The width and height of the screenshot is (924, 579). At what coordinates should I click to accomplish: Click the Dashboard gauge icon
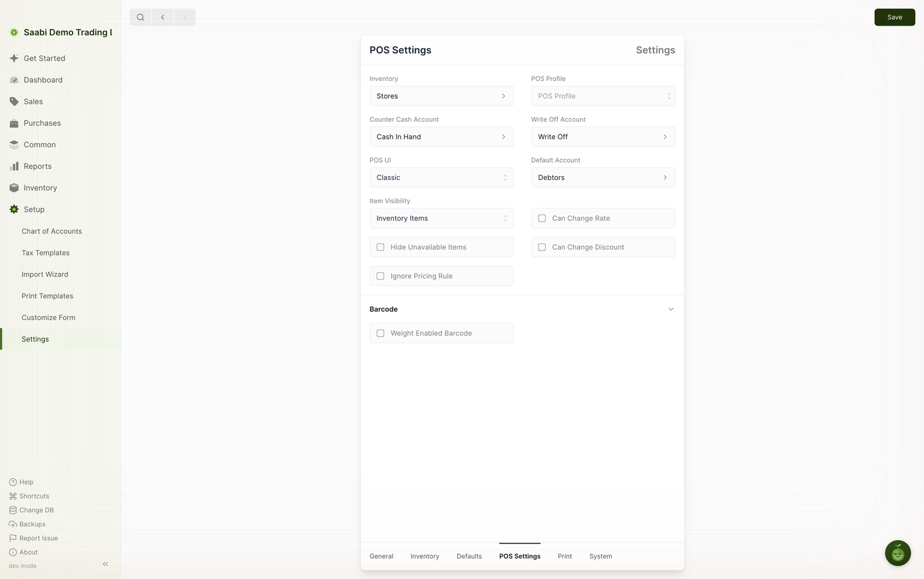pos(14,80)
